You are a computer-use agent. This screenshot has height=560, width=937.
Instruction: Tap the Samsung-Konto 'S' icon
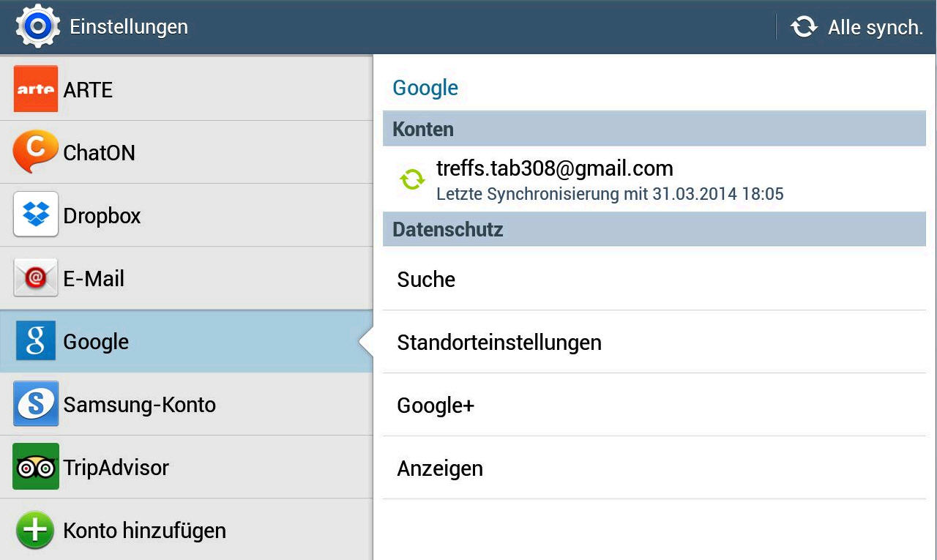coord(36,404)
